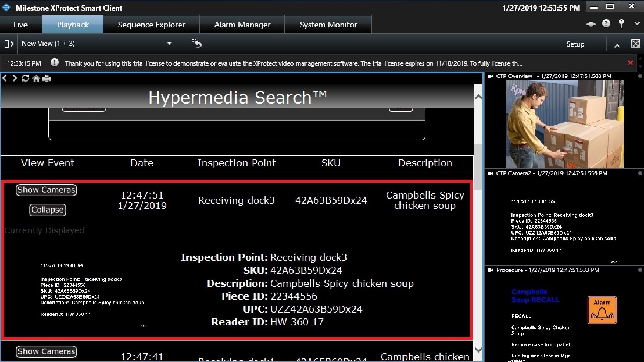The width and height of the screenshot is (644, 362).
Task: Click the connection status icon near Help
Action: point(591,24)
